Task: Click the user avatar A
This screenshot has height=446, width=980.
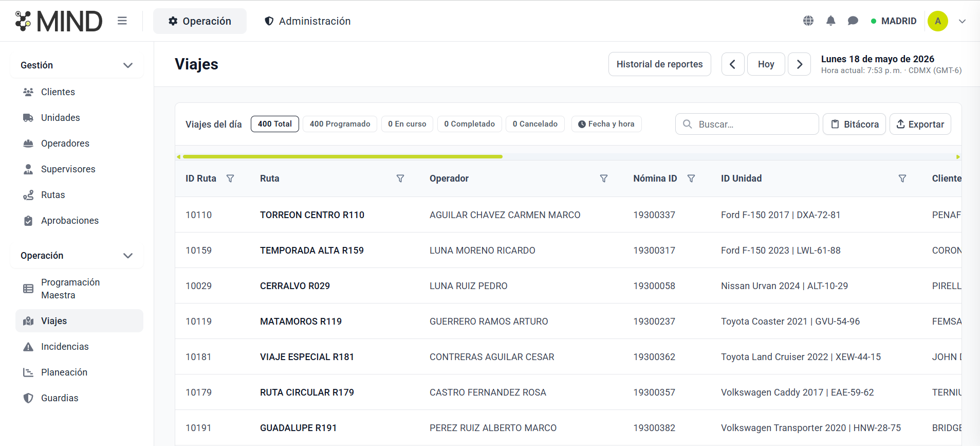Action: click(938, 21)
